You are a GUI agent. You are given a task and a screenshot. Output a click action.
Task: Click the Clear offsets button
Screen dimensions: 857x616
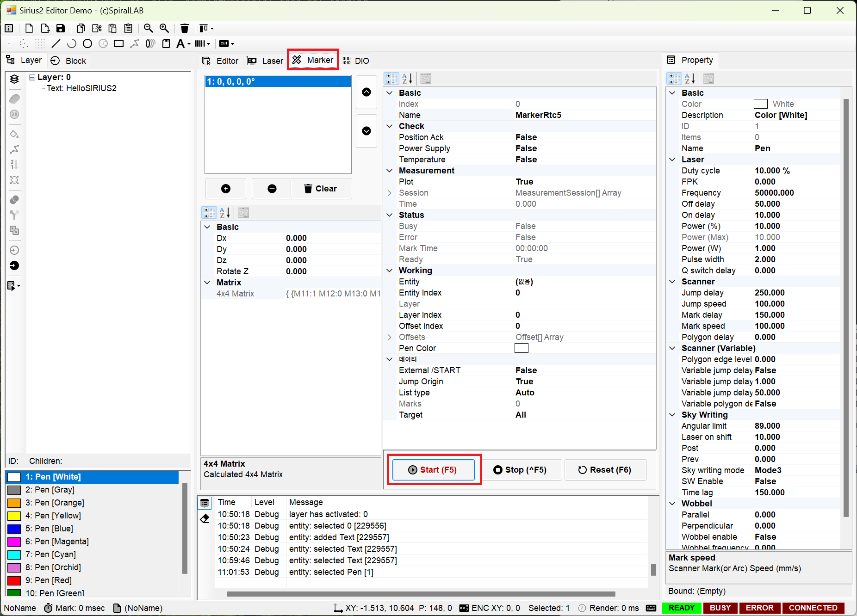click(321, 188)
